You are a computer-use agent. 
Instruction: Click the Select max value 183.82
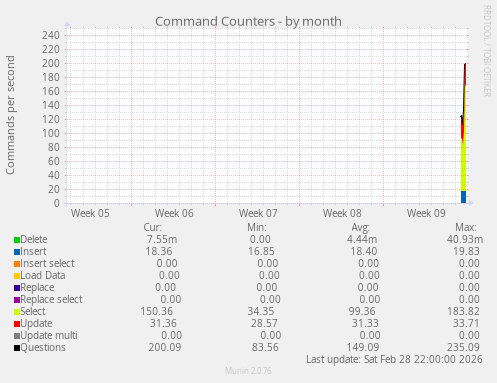pyautogui.click(x=463, y=311)
